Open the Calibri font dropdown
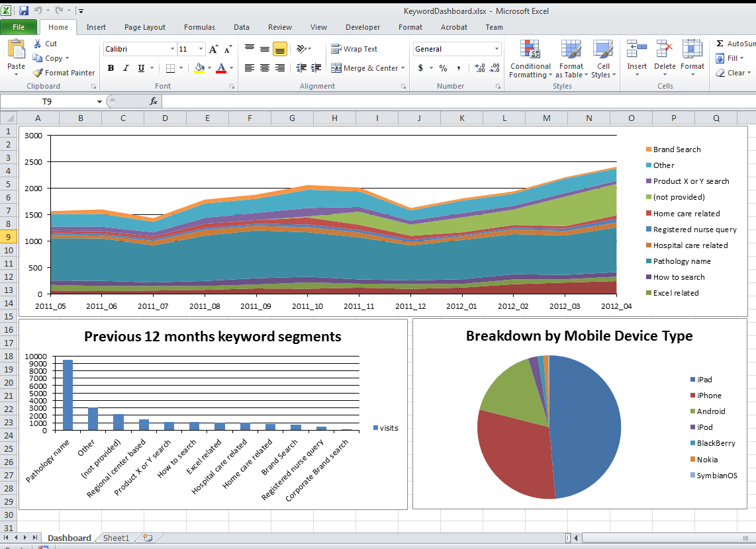This screenshot has width=756, height=549. coord(171,48)
